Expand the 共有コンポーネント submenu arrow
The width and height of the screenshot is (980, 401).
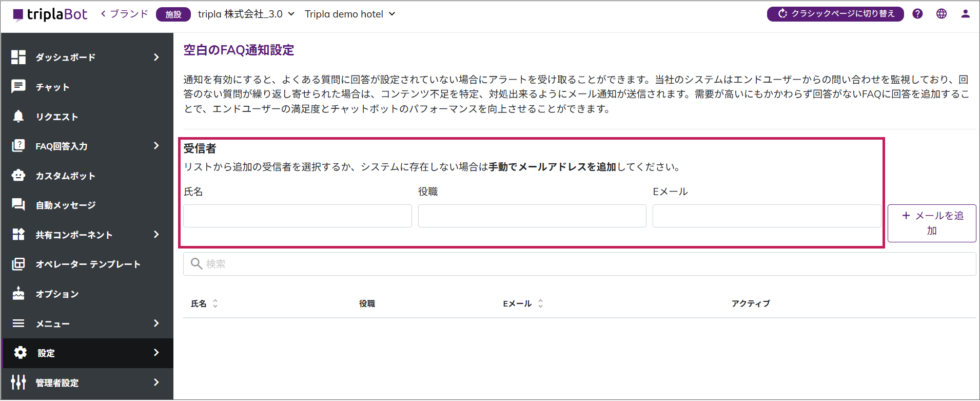click(x=156, y=235)
